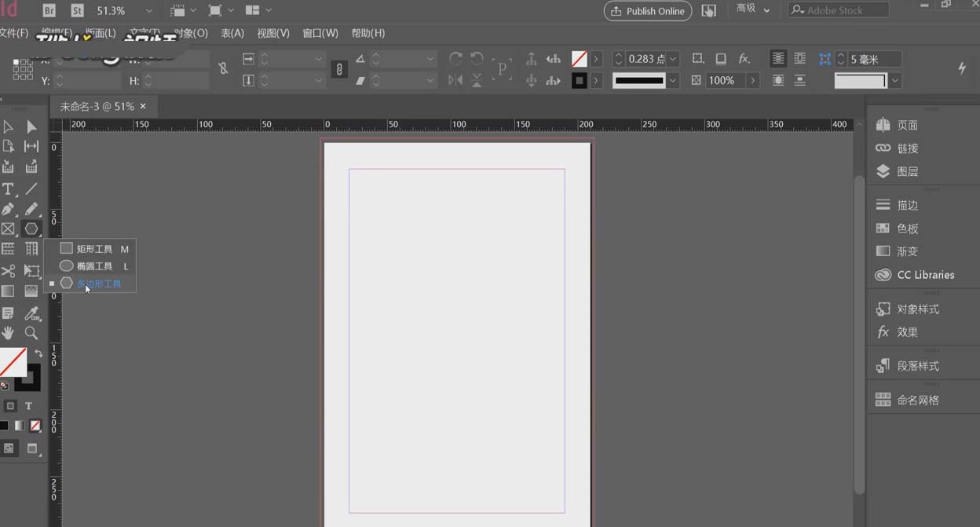Select the Free Transform tool
980x527 pixels.
(31, 271)
